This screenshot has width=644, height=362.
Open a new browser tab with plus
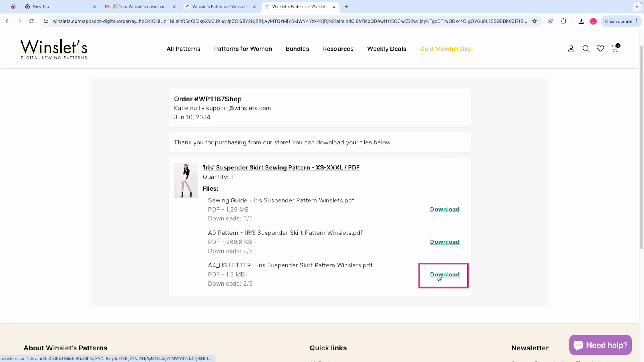click(346, 7)
